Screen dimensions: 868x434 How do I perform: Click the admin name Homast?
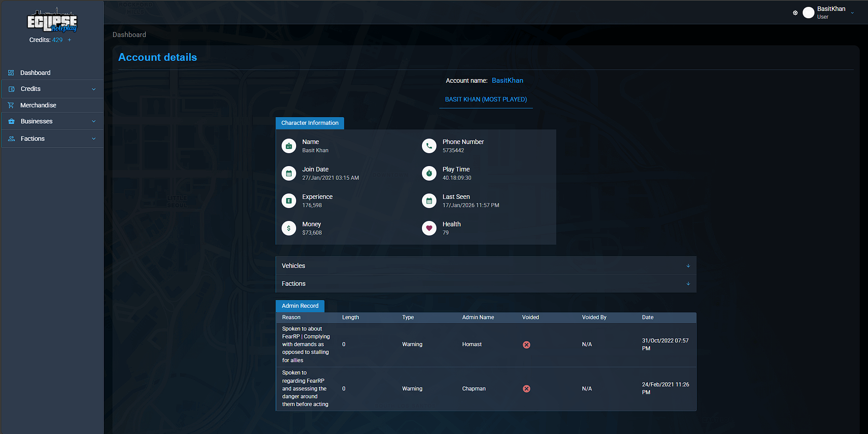click(472, 344)
